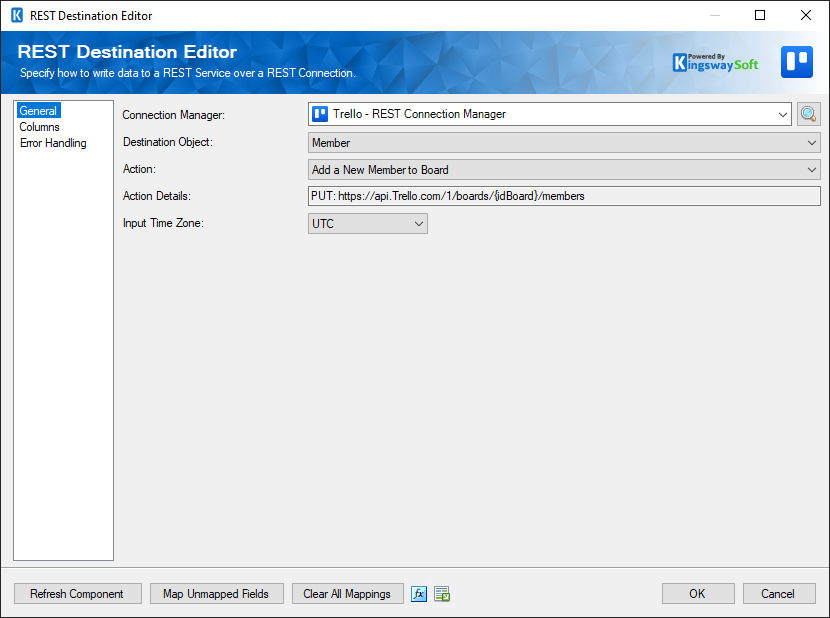Click the Trello logo in the header
830x618 pixels.
(x=797, y=62)
